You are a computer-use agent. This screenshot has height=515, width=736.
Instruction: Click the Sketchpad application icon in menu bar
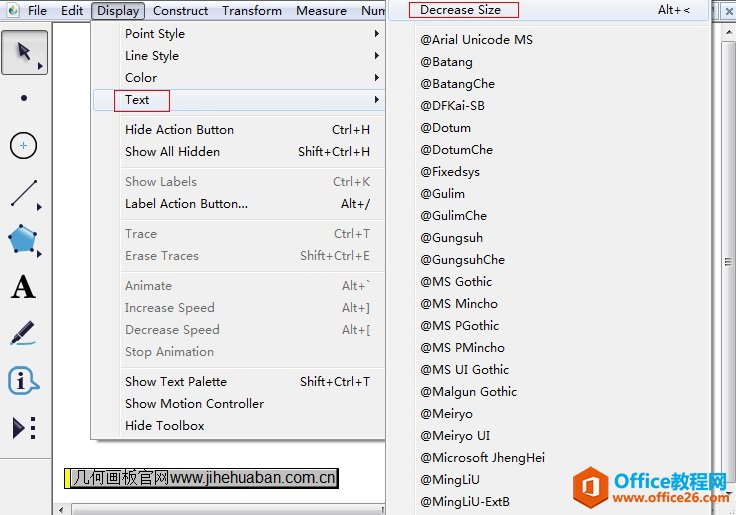pos(13,10)
